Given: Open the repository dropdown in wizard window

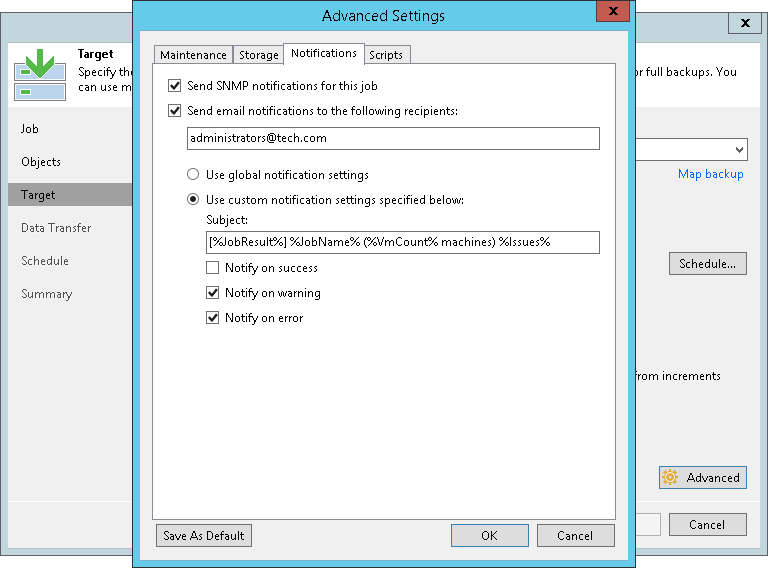Looking at the screenshot, I should 740,150.
